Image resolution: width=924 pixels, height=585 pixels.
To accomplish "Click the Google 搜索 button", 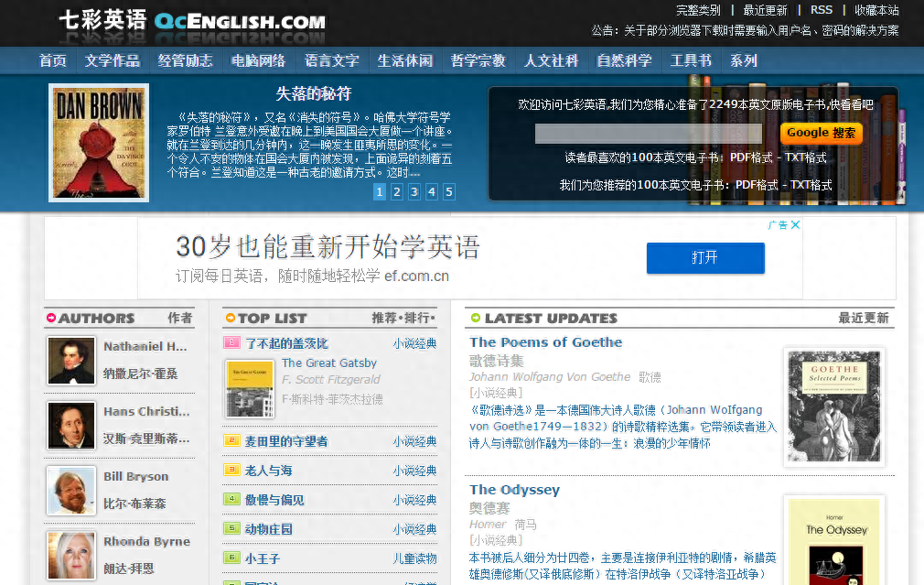I will [x=821, y=134].
